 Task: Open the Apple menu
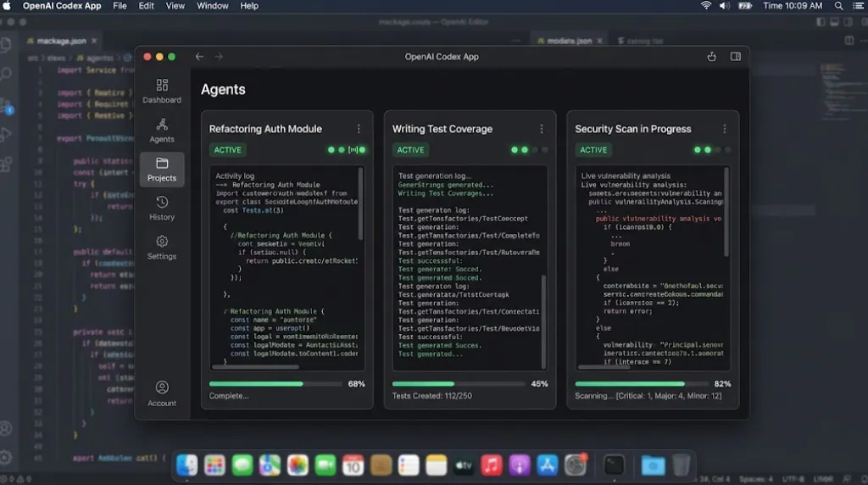click(7, 6)
